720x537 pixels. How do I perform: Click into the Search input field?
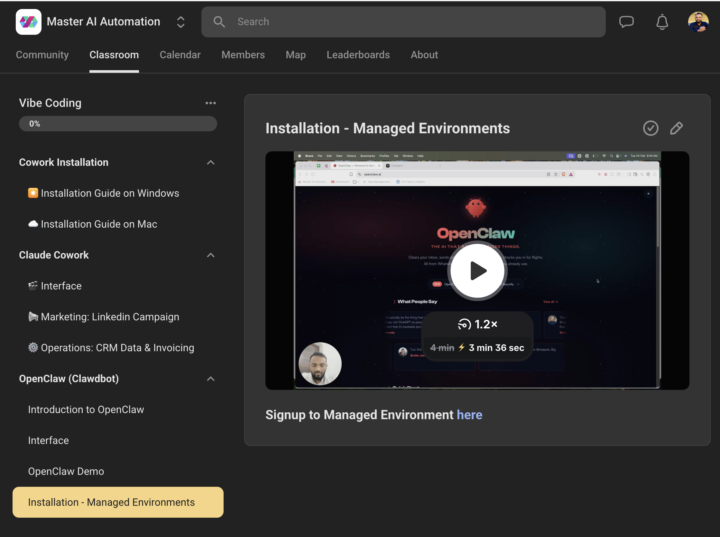410,22
